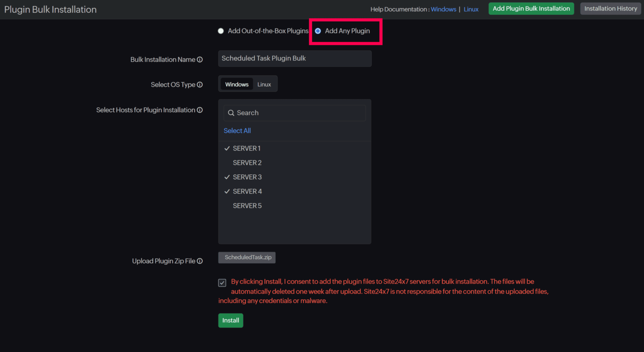Image resolution: width=644 pixels, height=352 pixels.
Task: Click info icon next to Upload Plugin Zip File
Action: (x=200, y=261)
